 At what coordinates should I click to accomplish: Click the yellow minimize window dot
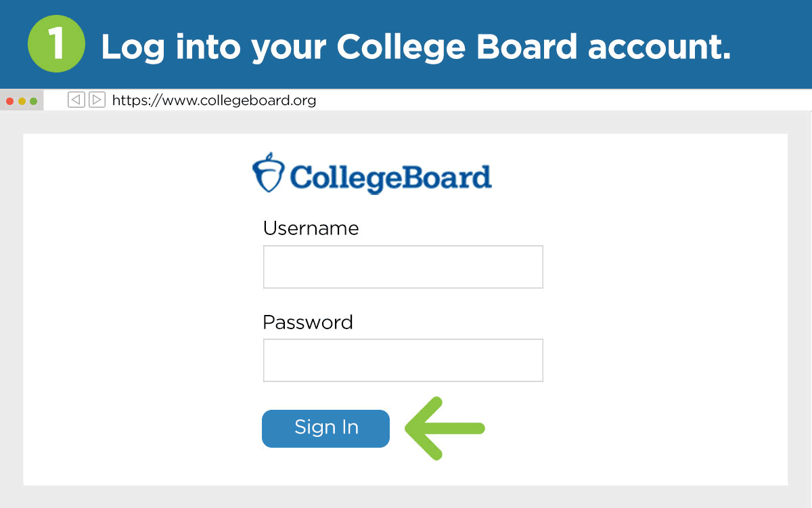coord(22,101)
